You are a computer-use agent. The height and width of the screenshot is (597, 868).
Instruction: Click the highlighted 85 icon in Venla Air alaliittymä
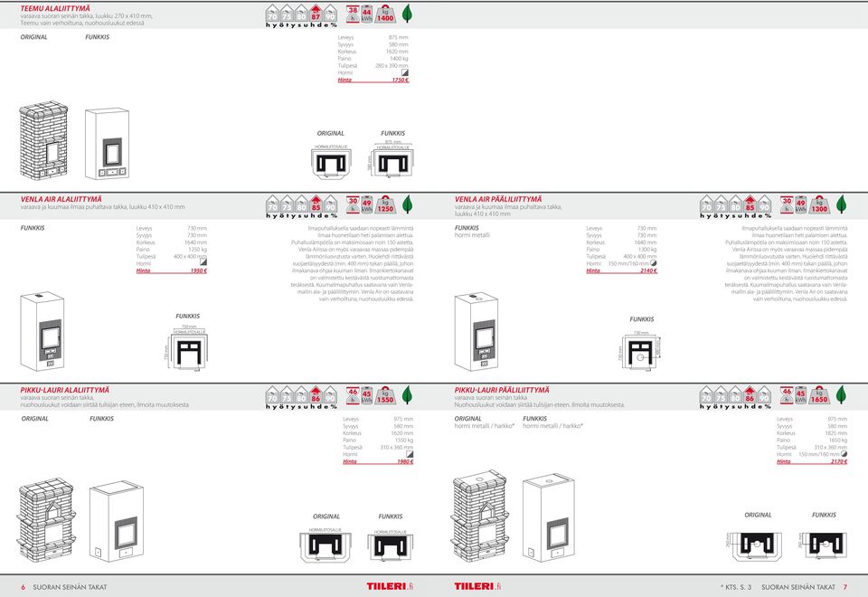[316, 204]
